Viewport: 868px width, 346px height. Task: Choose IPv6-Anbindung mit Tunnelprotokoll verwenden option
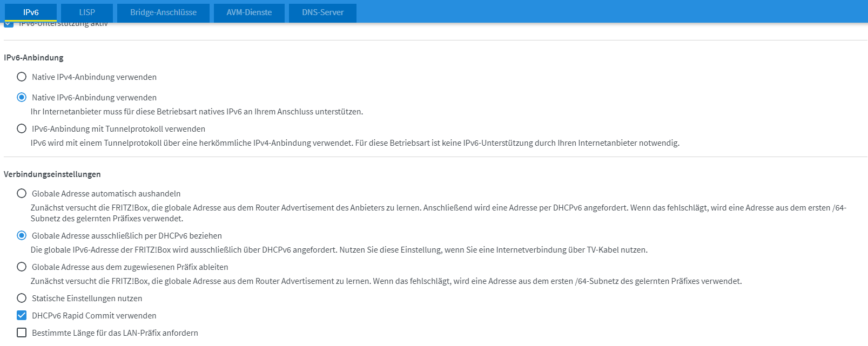tap(22, 128)
